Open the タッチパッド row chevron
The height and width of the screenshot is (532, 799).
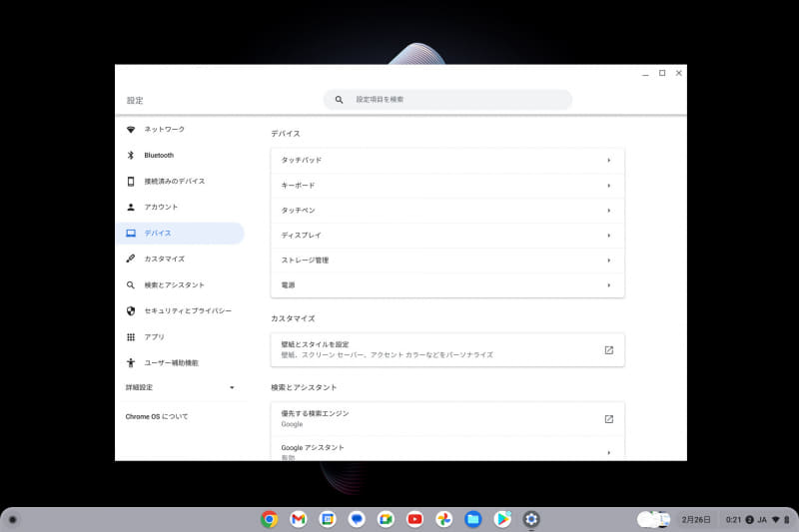click(608, 161)
